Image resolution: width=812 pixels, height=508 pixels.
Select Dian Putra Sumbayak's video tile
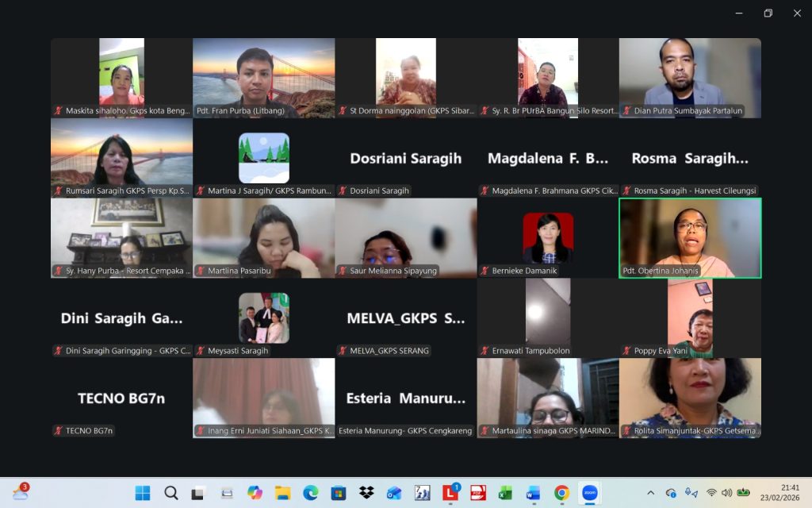pyautogui.click(x=690, y=77)
